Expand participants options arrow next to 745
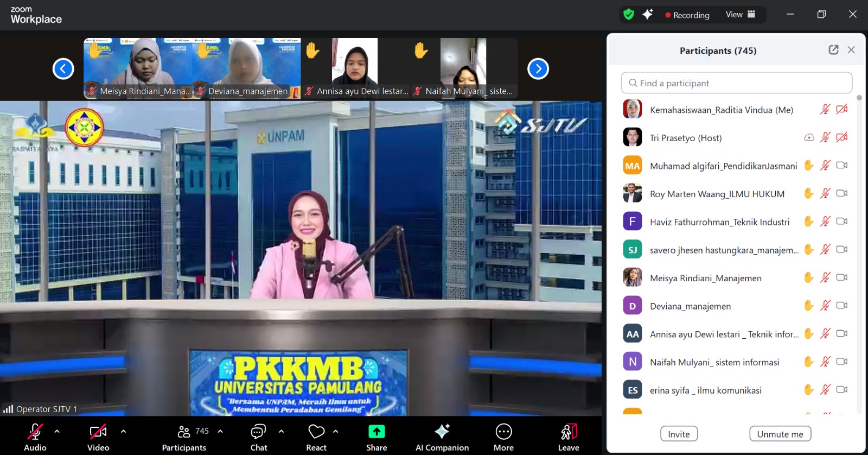The image size is (868, 455). [220, 431]
